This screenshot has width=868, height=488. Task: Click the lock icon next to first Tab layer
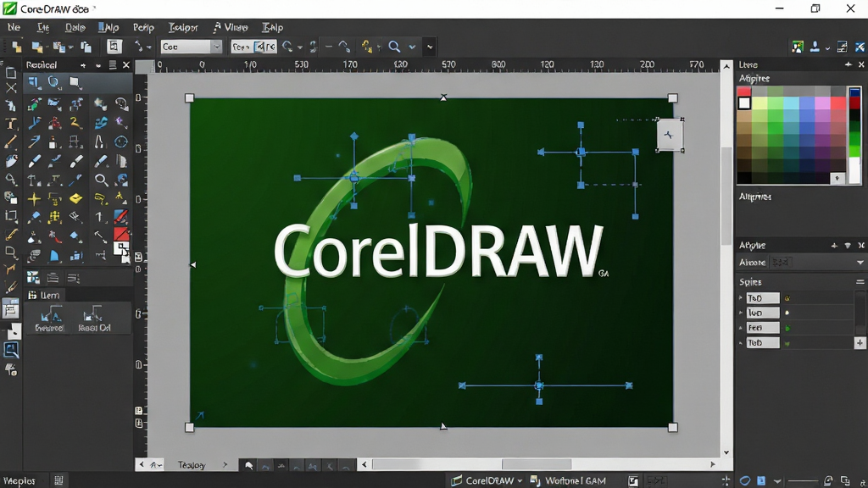click(787, 298)
